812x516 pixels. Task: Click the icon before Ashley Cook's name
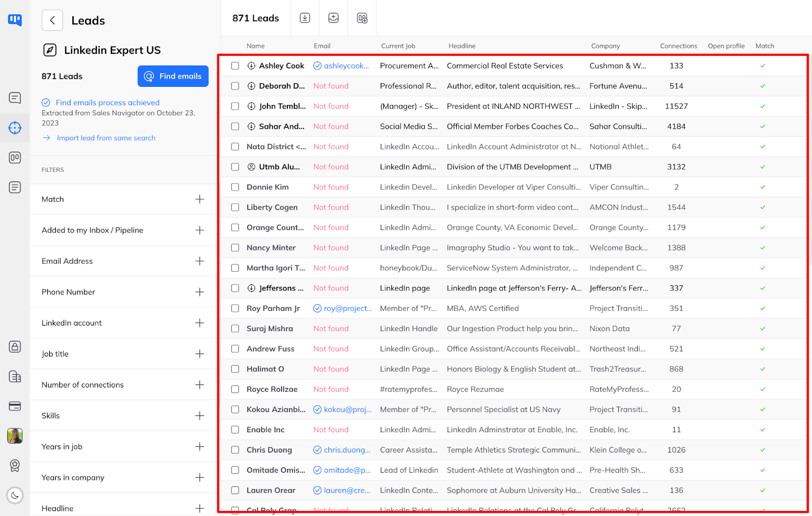[x=251, y=66]
